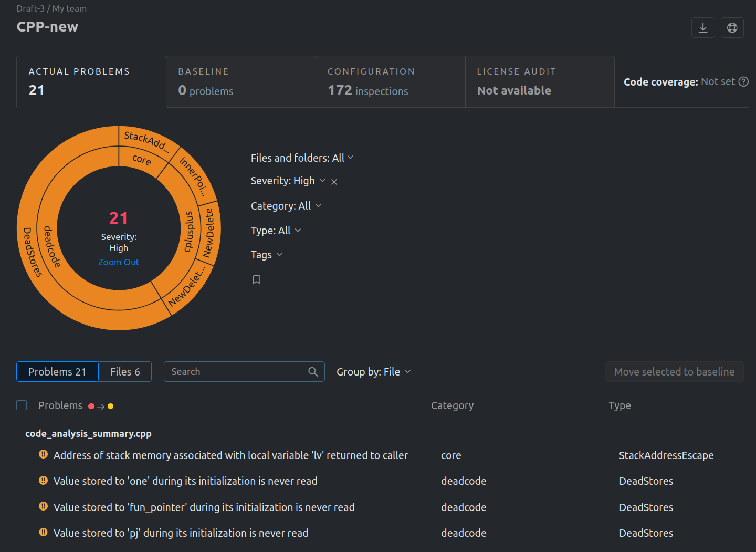Switch to the Configuration tab
Screen dimensions: 756x552
pyautogui.click(x=390, y=82)
